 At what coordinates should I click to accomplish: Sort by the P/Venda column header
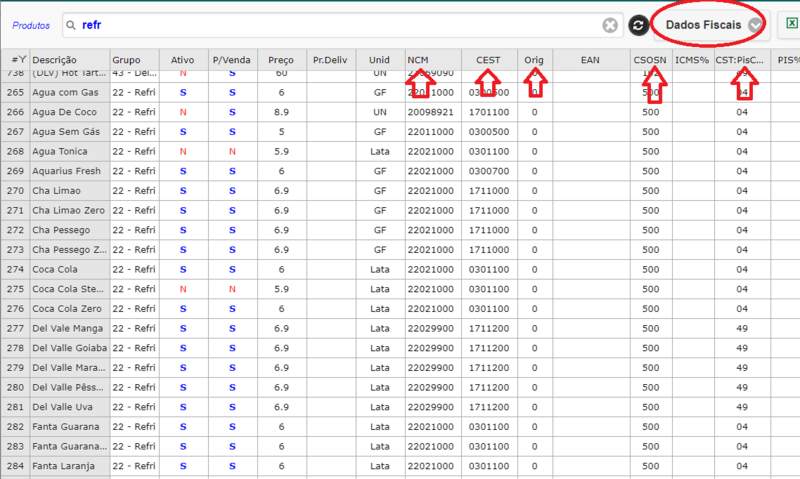click(x=232, y=60)
